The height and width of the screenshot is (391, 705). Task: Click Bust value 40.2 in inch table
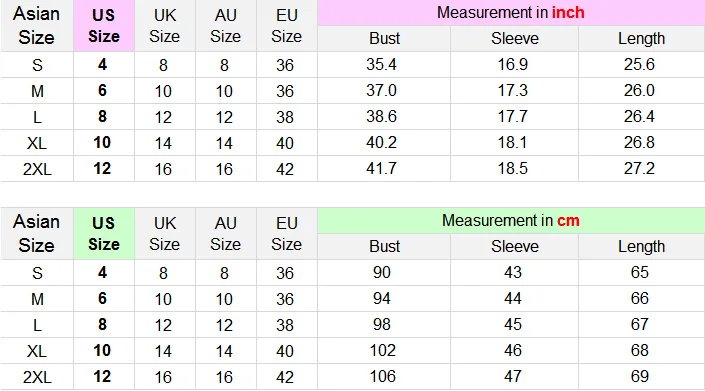point(381,142)
